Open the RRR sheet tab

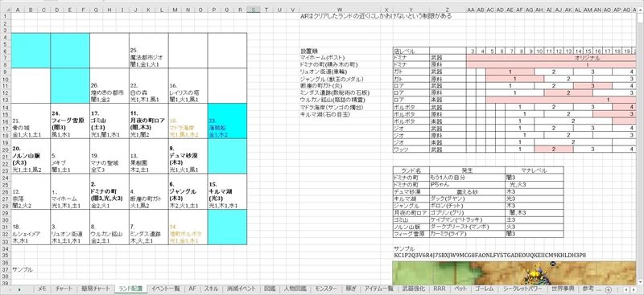coord(439,289)
